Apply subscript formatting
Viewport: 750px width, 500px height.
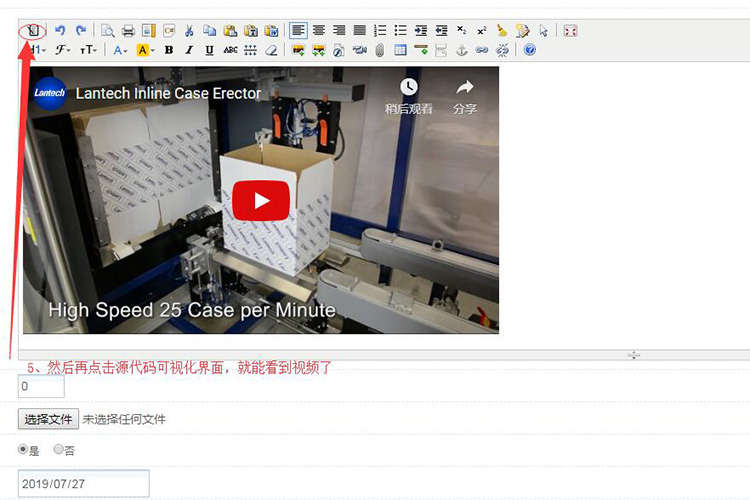[462, 31]
